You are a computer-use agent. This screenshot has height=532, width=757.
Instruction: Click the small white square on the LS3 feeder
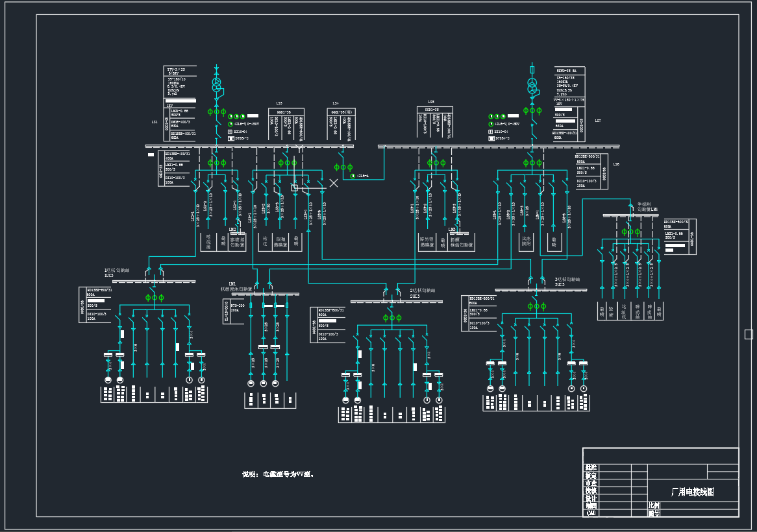pos(294,187)
